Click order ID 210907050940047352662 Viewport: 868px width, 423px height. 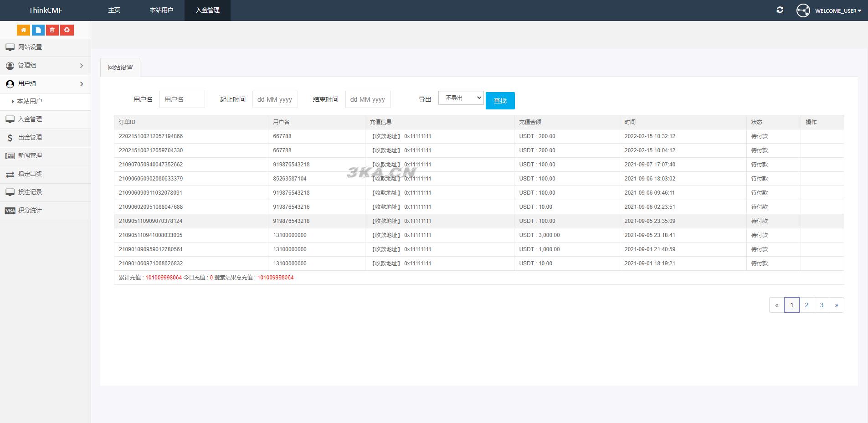pyautogui.click(x=151, y=165)
